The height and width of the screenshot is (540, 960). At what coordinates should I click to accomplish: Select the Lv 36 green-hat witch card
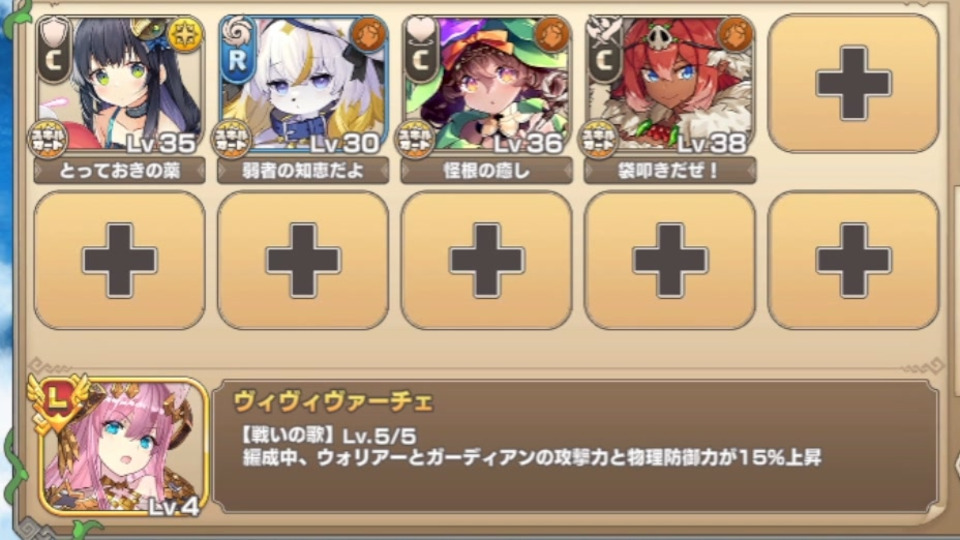click(487, 84)
